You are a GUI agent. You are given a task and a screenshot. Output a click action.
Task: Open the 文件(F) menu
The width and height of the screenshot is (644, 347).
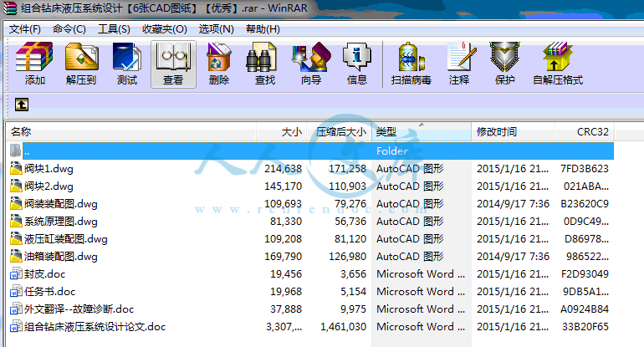pyautogui.click(x=25, y=29)
